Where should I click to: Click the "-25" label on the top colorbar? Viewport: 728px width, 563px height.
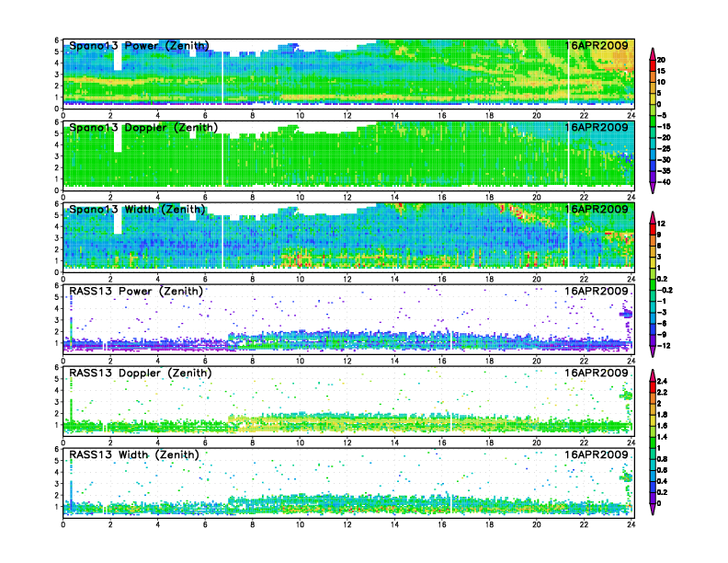(664, 149)
